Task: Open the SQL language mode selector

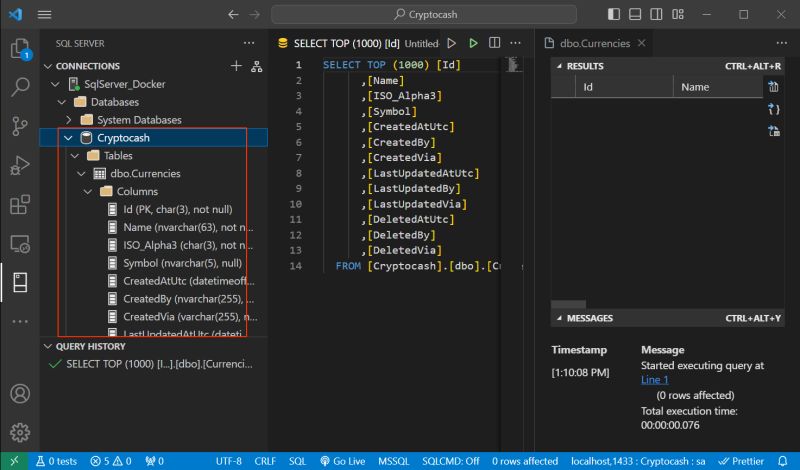Action: [x=297, y=461]
